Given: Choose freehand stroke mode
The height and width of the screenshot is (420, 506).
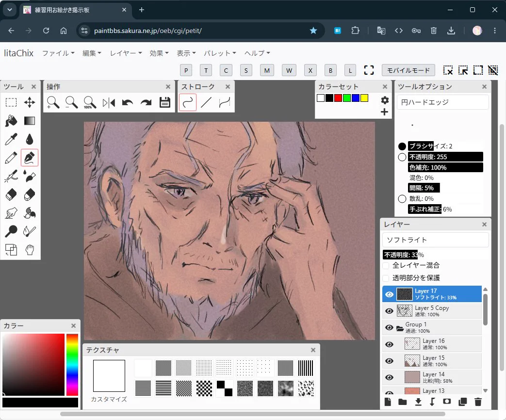Looking at the screenshot, I should pos(187,103).
